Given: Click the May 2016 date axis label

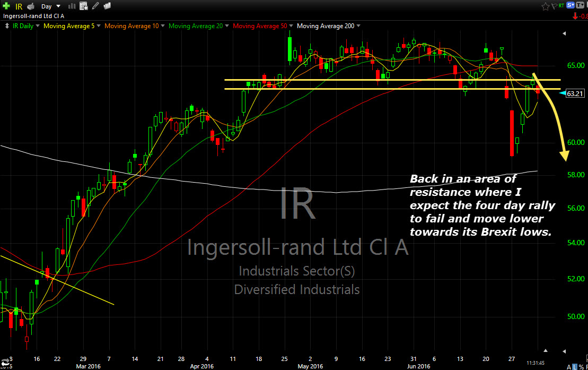Looking at the screenshot, I should click(x=310, y=366).
